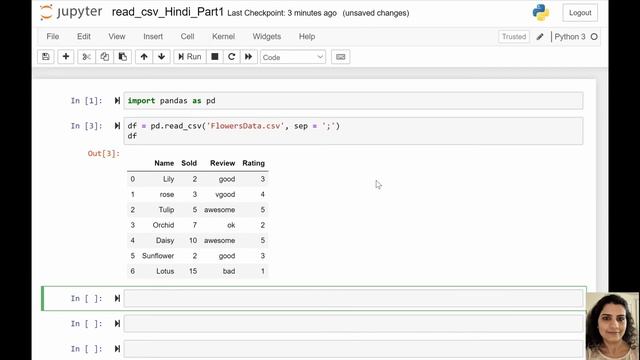Screen dimensions: 640x360
Task: Click the Review column header
Action: point(222,163)
